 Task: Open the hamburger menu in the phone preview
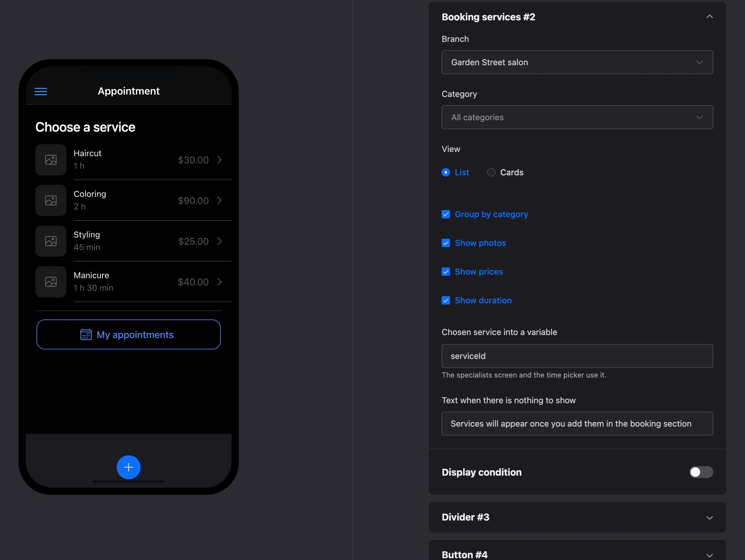pos(41,91)
